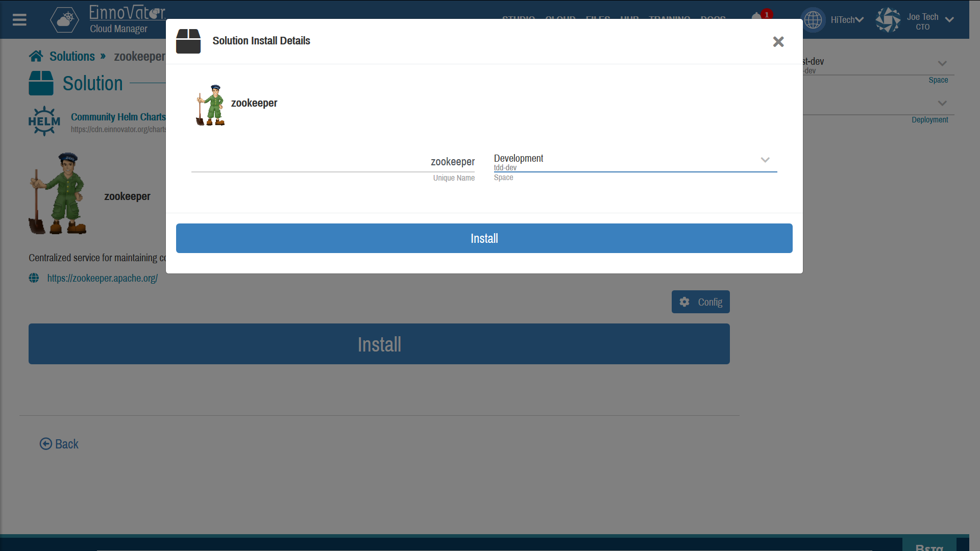Click the CLOUD navigation menu icon
The image size is (980, 551).
point(561,19)
